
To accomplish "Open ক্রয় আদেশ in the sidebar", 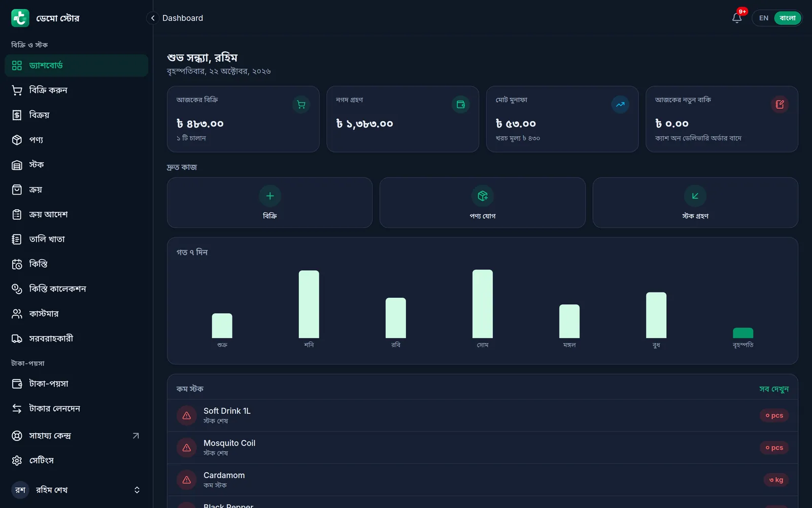I will pos(77,214).
